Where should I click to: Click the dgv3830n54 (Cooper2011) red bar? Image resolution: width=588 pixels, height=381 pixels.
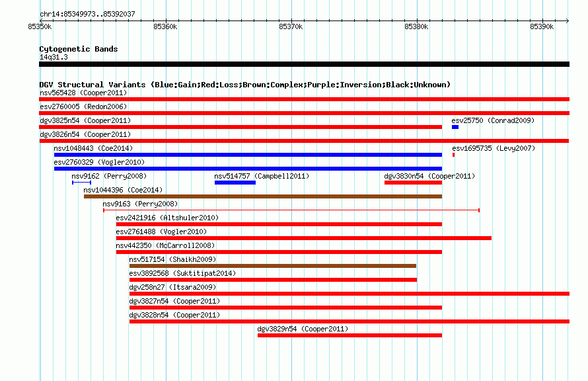point(413,183)
